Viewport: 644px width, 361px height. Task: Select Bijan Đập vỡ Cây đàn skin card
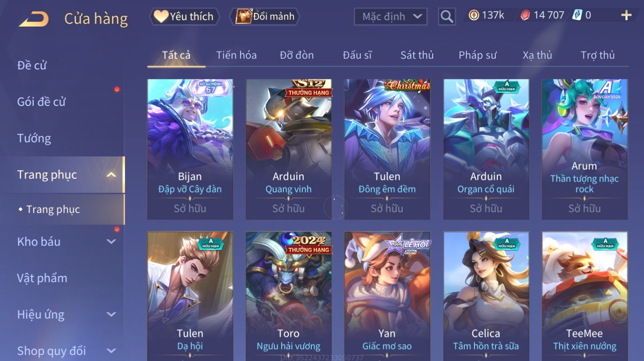pos(190,149)
